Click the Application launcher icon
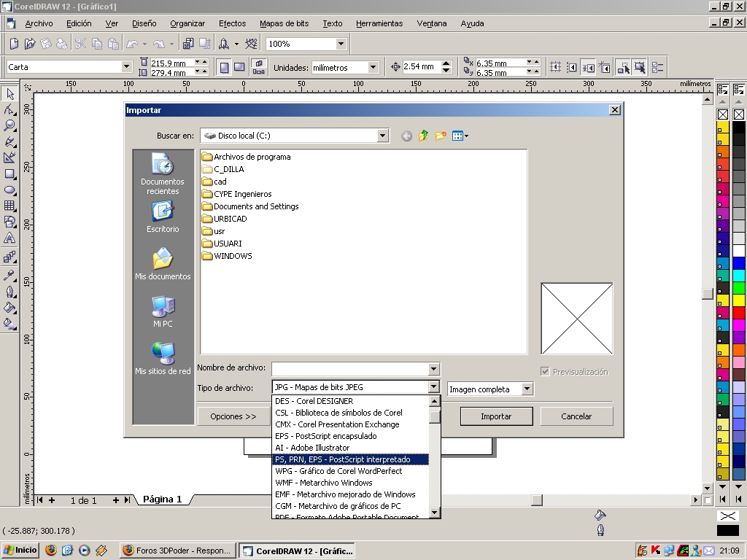747x560 pixels. pyautogui.click(x=223, y=44)
